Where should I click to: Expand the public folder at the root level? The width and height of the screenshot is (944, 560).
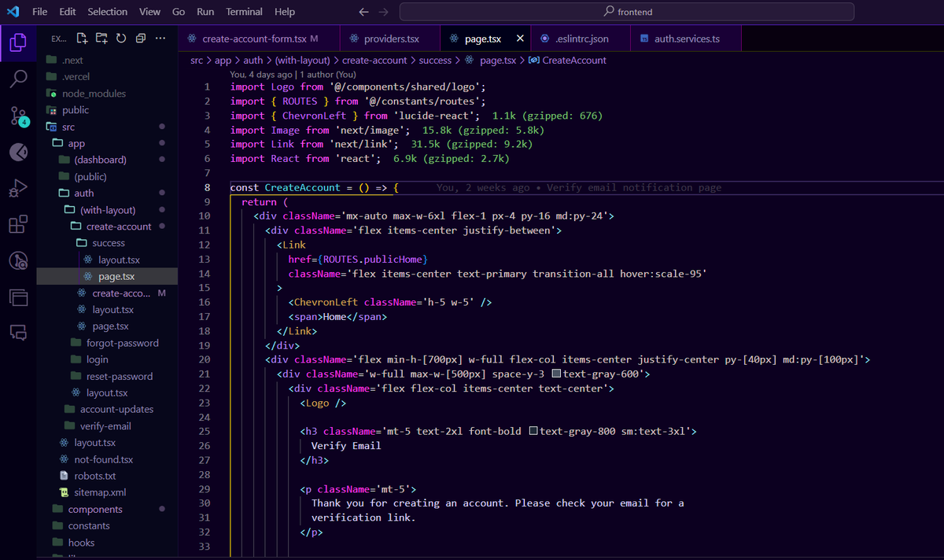pos(107,110)
